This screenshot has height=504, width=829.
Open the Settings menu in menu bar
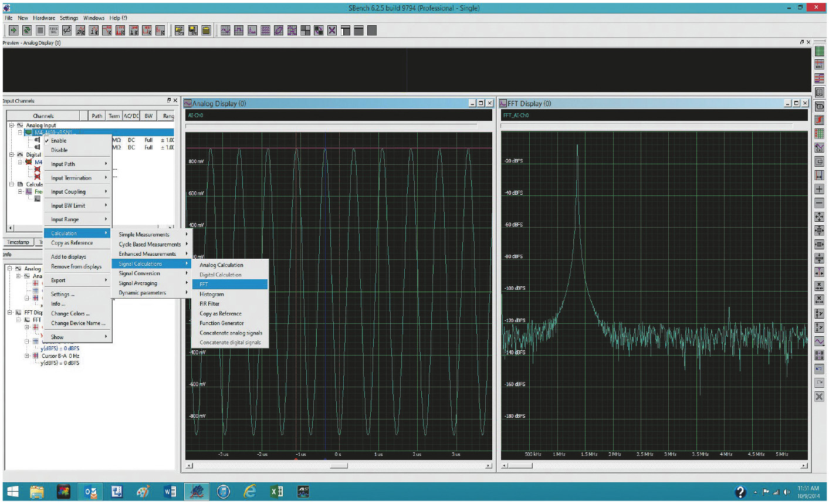[69, 18]
